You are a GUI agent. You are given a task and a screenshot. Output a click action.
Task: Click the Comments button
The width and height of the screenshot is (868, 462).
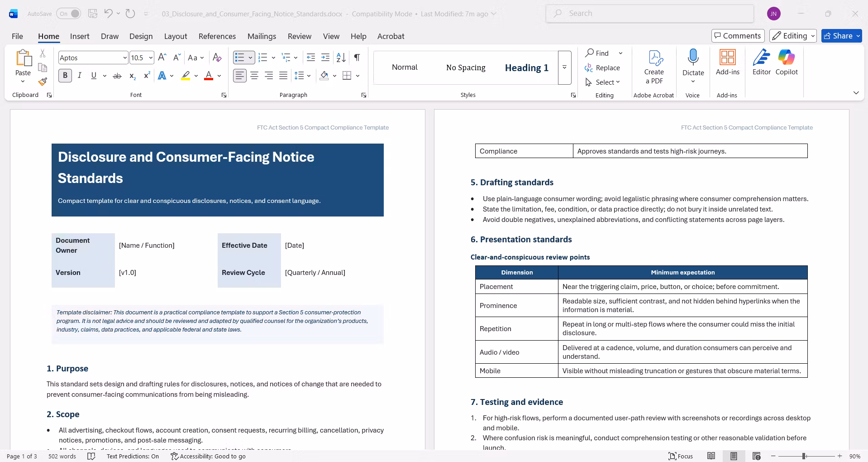[738, 36]
